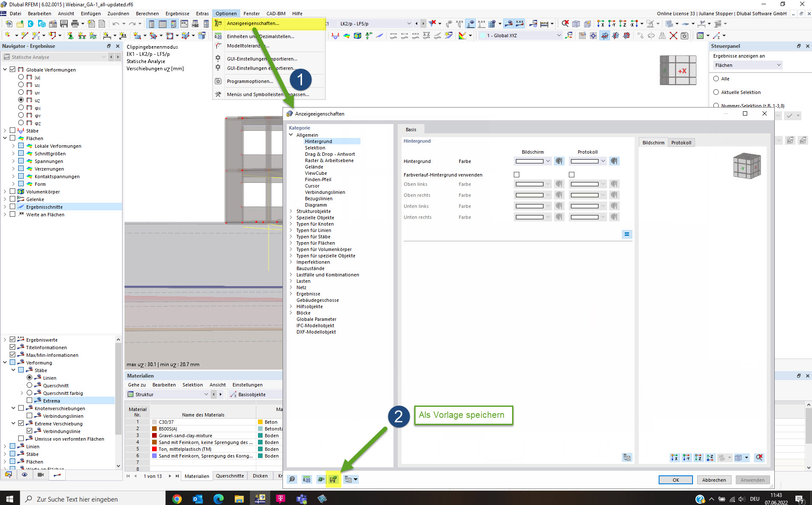Click the Print icon in main toolbar

[75, 24]
